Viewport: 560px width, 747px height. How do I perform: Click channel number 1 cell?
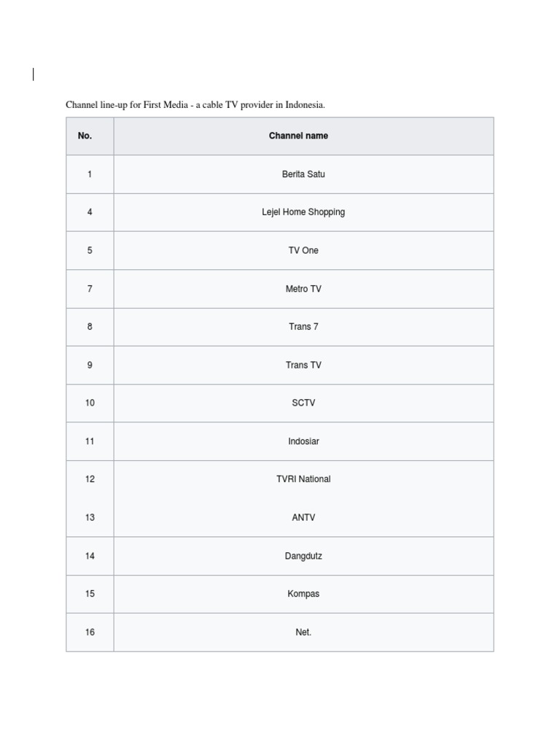90,174
